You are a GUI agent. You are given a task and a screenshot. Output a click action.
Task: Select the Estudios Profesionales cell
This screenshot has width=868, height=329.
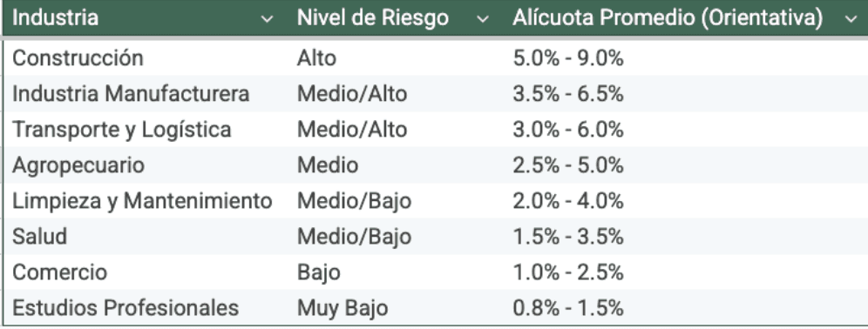[x=145, y=307]
